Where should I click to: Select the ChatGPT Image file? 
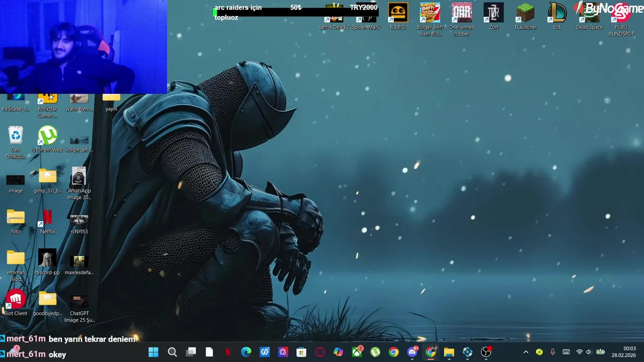(79, 308)
